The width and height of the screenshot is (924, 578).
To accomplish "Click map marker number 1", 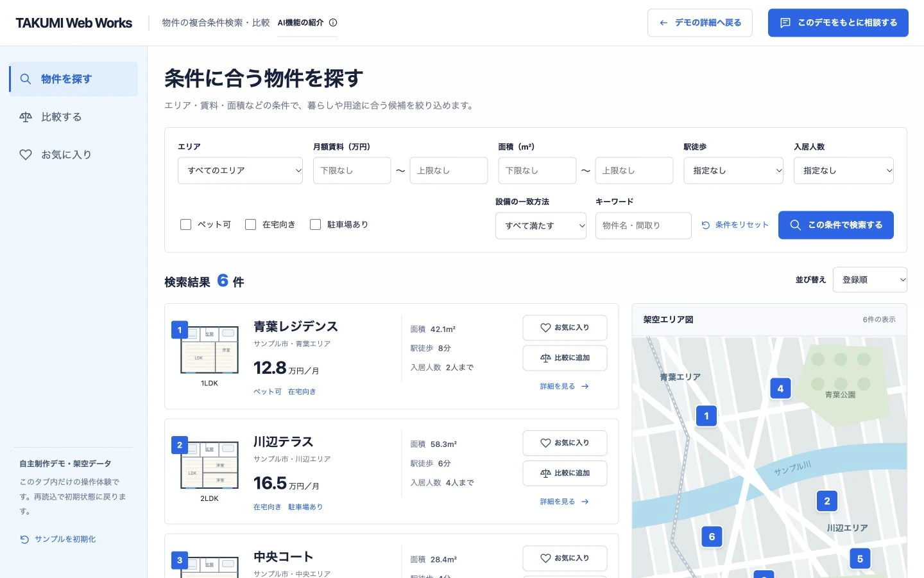I will point(706,416).
